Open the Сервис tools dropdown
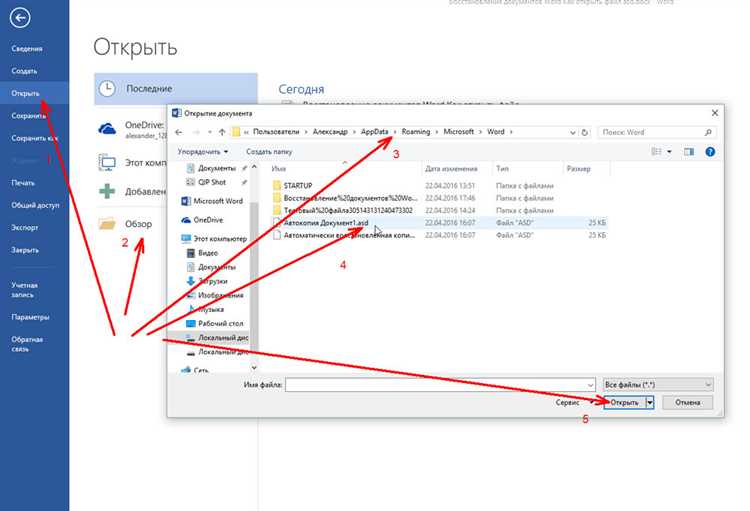Screen dimensions: 750x511 574,403
